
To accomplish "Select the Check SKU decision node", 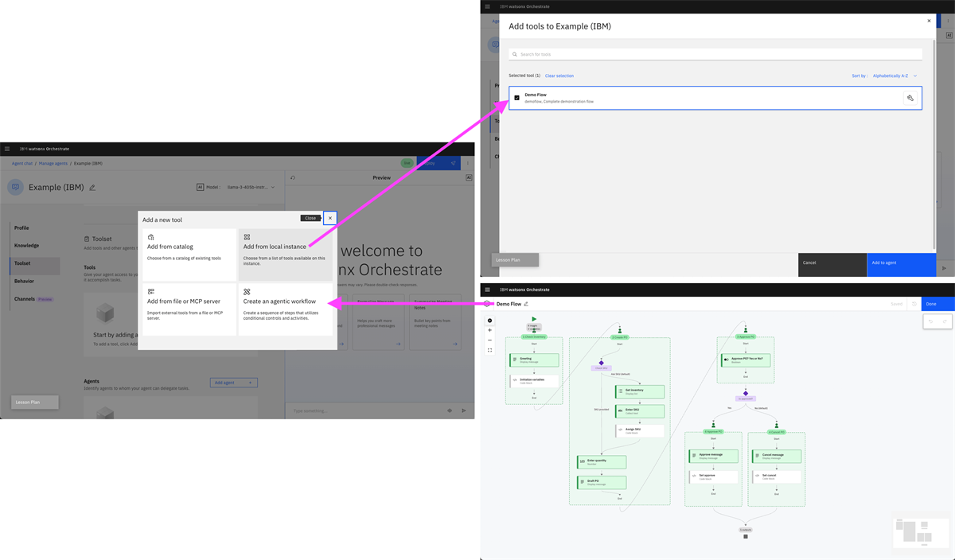I will click(602, 364).
